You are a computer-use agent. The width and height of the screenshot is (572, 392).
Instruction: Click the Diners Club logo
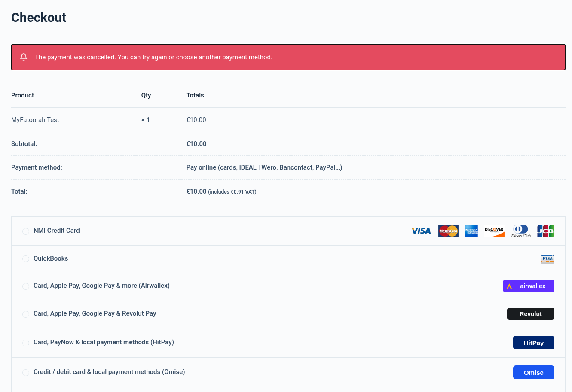tap(521, 231)
